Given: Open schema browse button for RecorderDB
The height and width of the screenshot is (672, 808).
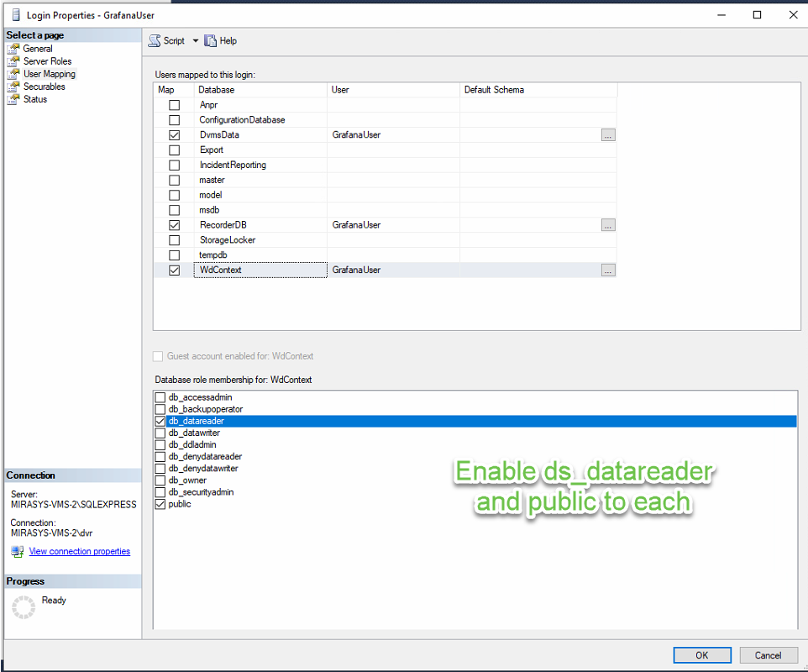Looking at the screenshot, I should 608,225.
